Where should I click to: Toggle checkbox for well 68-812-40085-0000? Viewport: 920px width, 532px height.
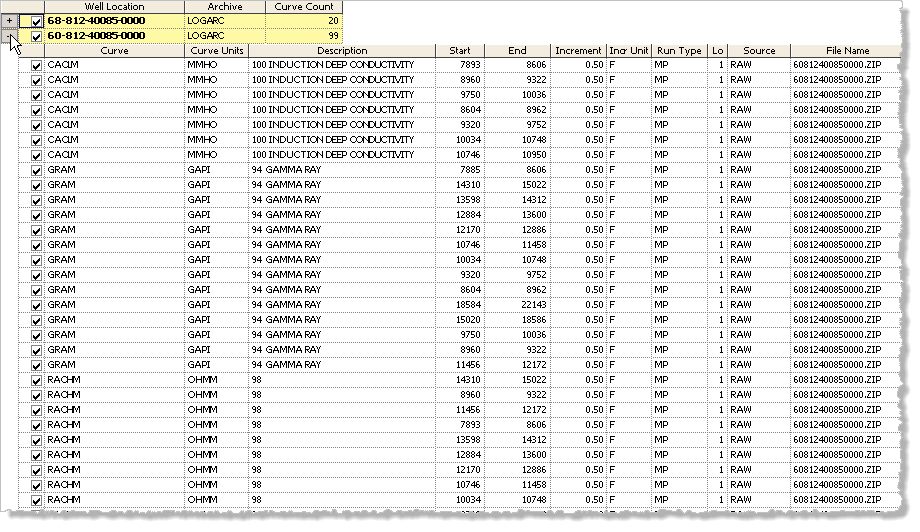point(37,21)
